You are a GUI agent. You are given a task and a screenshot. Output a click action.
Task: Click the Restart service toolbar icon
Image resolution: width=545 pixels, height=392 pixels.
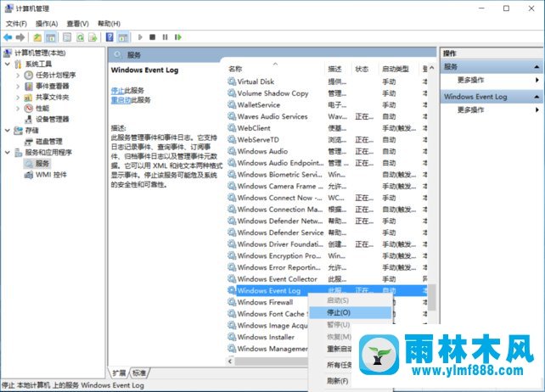point(178,37)
